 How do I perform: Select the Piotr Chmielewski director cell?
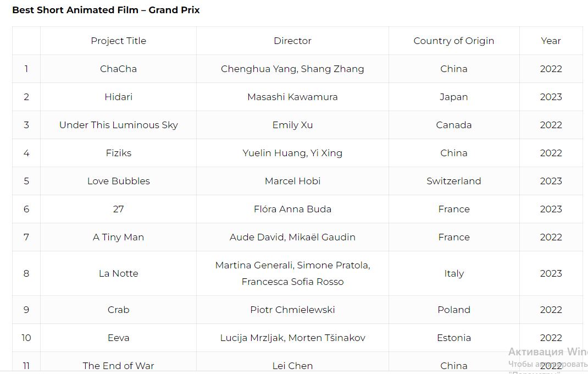pos(292,310)
